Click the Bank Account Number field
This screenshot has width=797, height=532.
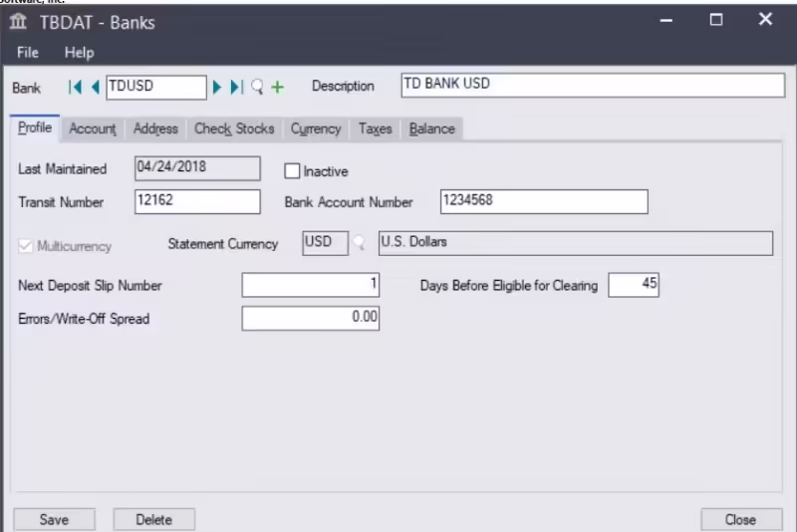click(x=544, y=201)
